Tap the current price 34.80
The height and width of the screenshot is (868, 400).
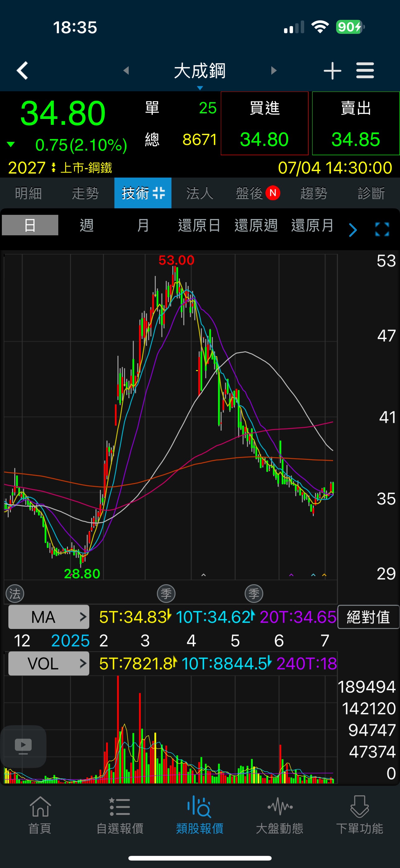(x=63, y=113)
